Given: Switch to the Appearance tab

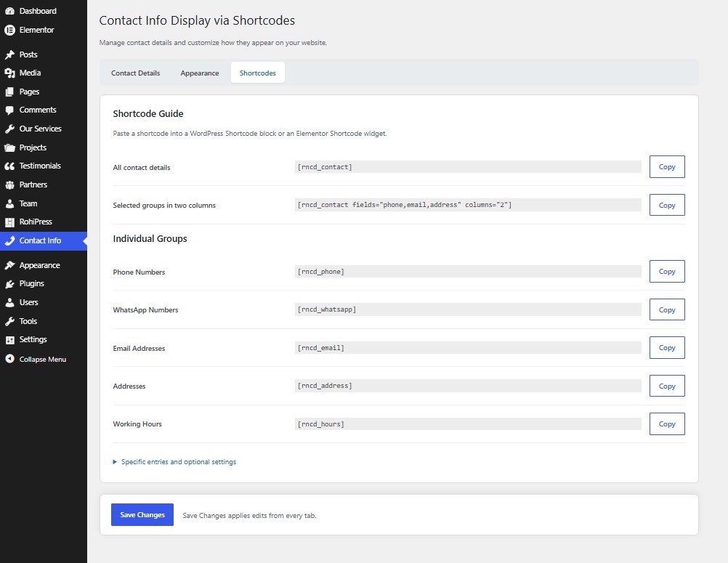Looking at the screenshot, I should point(200,73).
